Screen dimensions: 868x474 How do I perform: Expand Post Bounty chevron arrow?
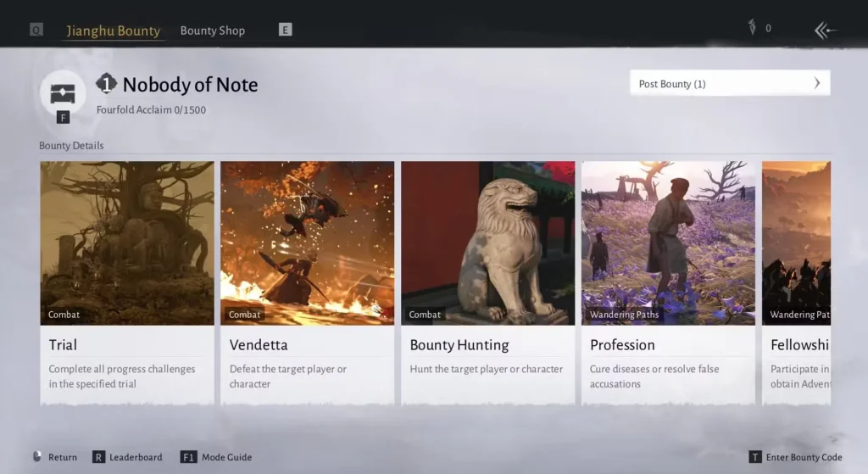point(817,83)
